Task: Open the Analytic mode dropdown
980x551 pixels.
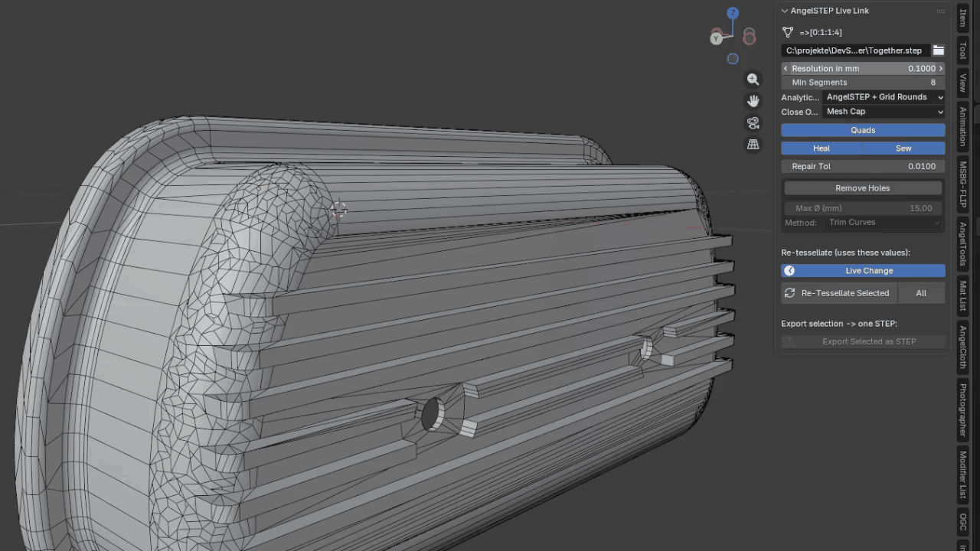Action: click(884, 97)
